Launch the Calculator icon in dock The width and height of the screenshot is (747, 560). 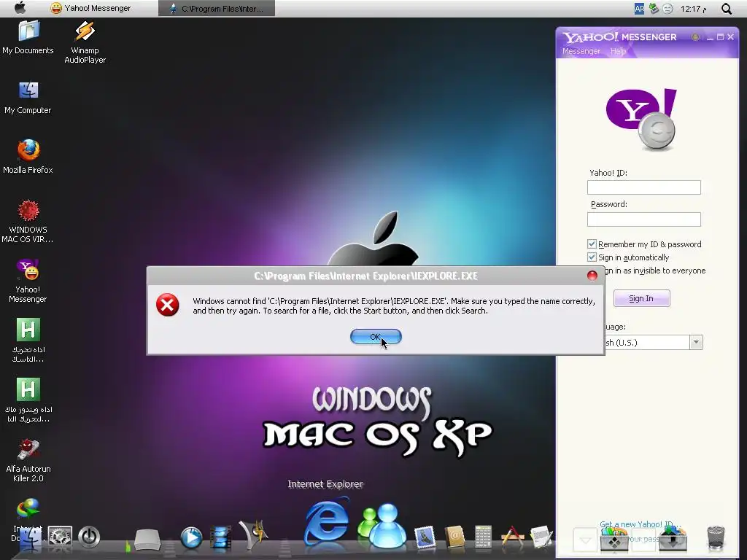coord(483,537)
